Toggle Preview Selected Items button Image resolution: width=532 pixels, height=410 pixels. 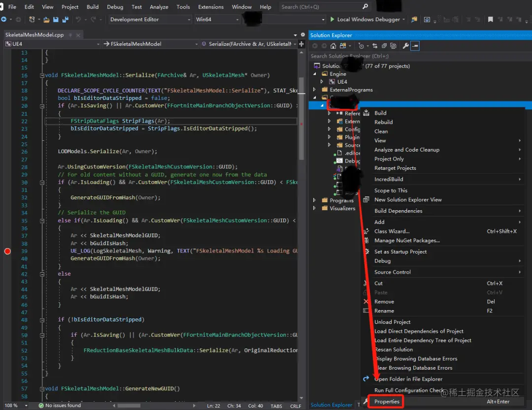coord(415,46)
